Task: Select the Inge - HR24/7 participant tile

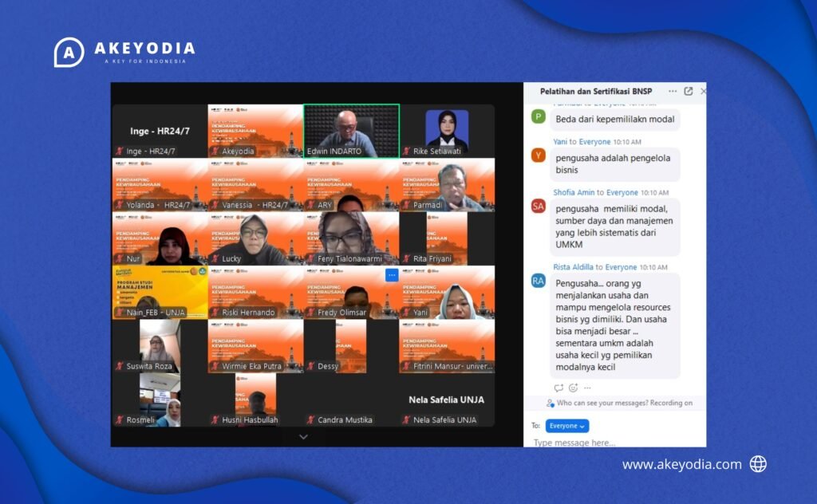Action: tap(160, 131)
